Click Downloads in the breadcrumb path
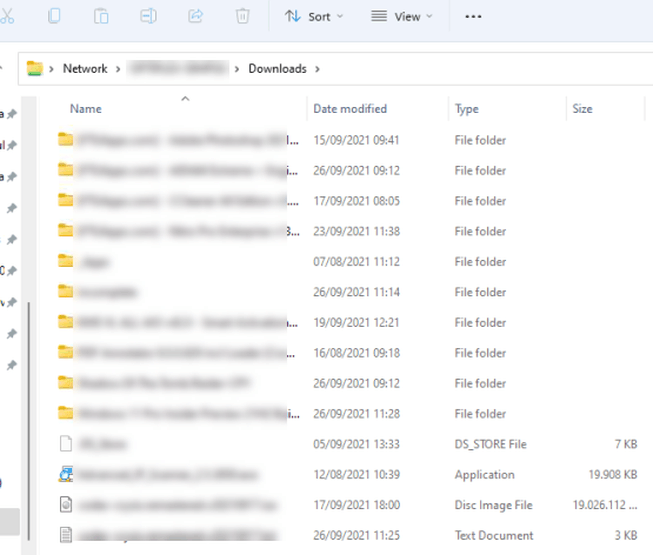 tap(277, 68)
